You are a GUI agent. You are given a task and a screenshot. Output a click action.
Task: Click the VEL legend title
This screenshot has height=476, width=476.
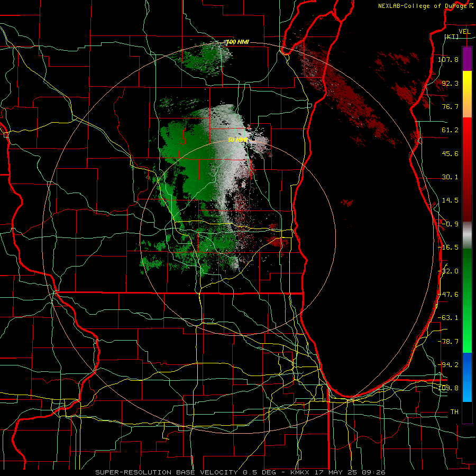point(464,32)
